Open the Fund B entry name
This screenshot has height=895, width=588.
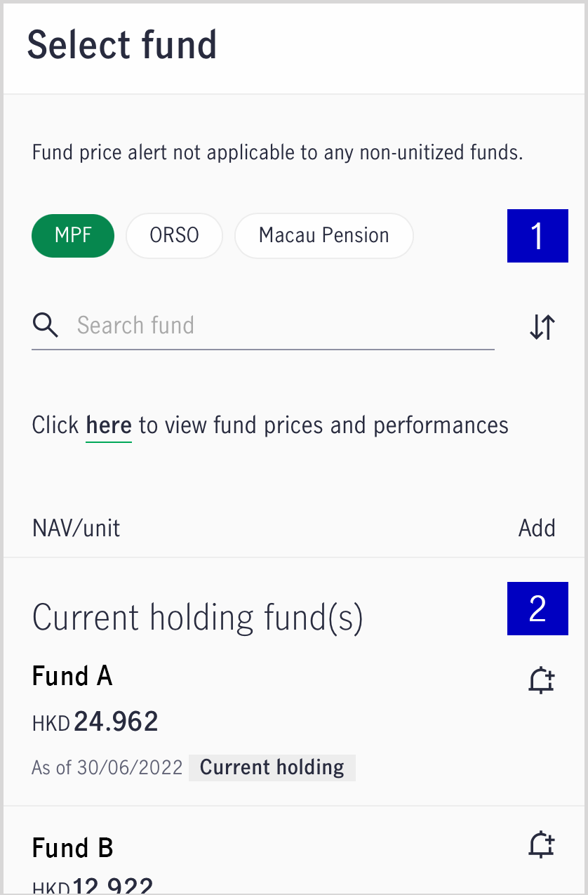(x=73, y=848)
